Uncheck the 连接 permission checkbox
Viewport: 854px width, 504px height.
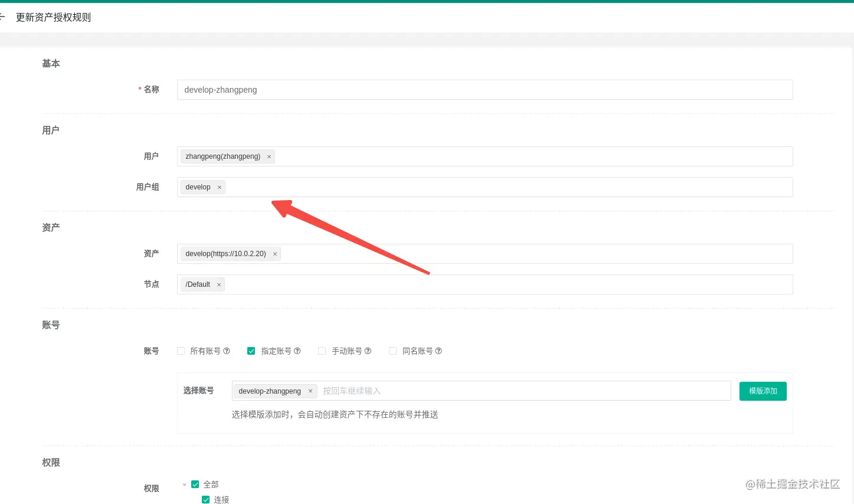point(206,499)
